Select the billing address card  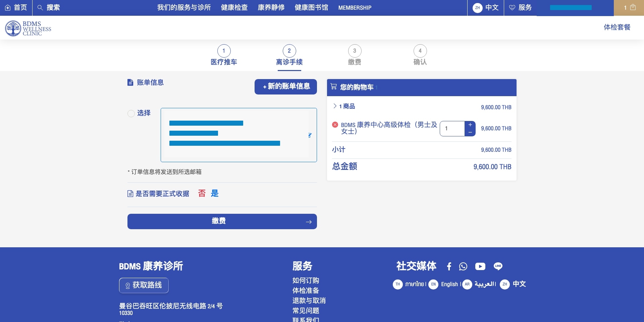(239, 135)
